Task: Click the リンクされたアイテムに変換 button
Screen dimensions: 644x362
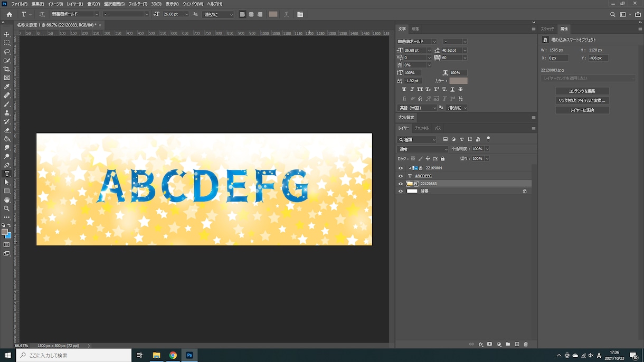Action: click(x=582, y=100)
